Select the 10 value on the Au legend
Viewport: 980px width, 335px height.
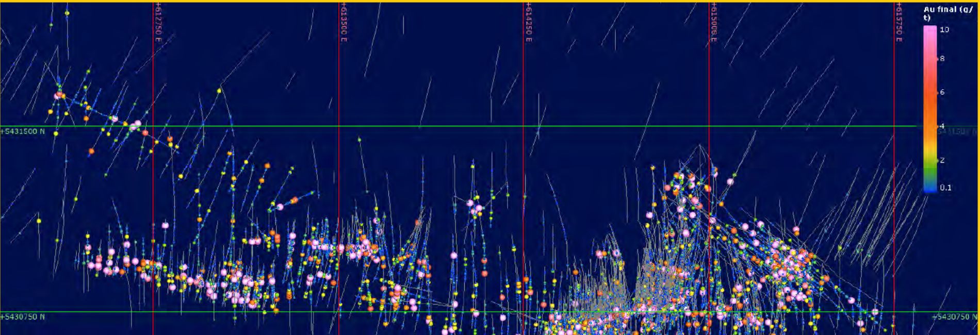click(x=944, y=30)
